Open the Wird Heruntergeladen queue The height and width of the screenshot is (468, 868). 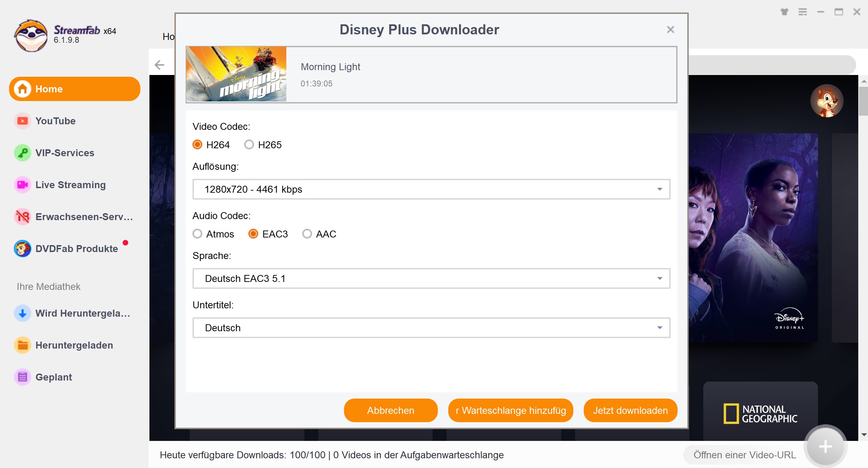[22, 313]
